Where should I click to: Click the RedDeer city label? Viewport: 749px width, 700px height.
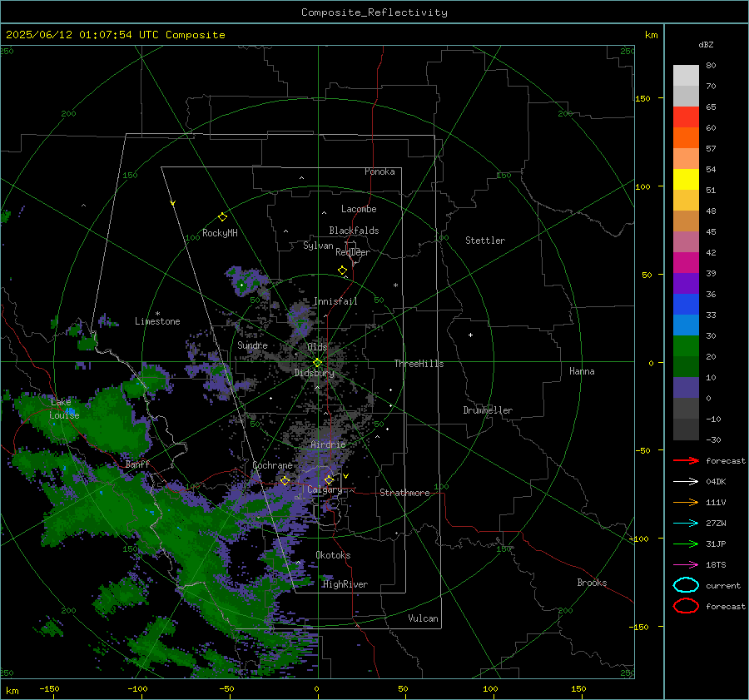(353, 252)
